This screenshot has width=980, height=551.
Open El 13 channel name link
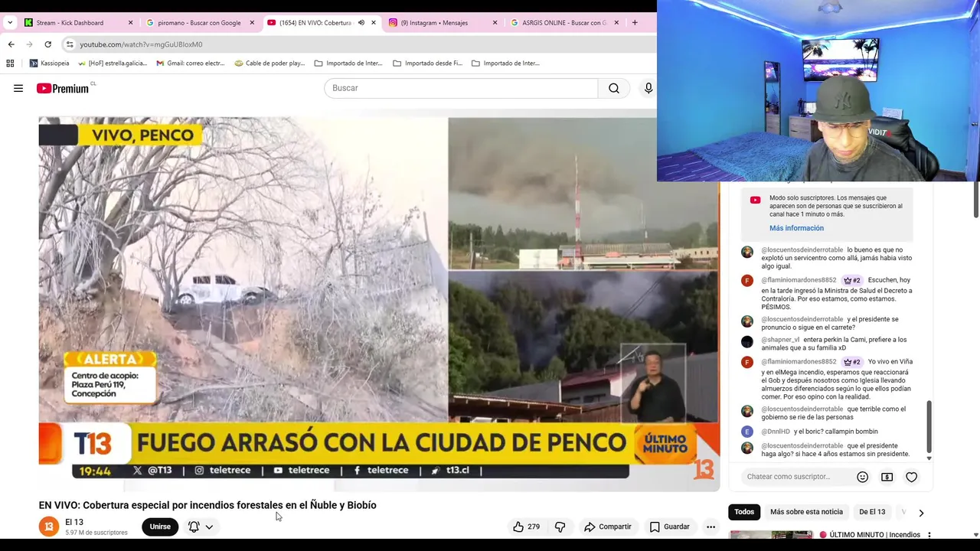click(74, 522)
